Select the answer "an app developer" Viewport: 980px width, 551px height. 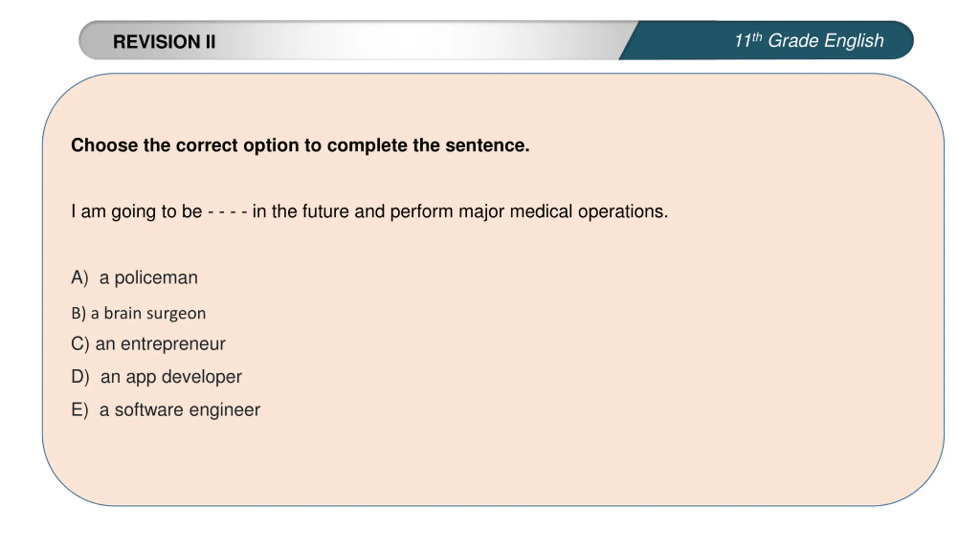171,377
